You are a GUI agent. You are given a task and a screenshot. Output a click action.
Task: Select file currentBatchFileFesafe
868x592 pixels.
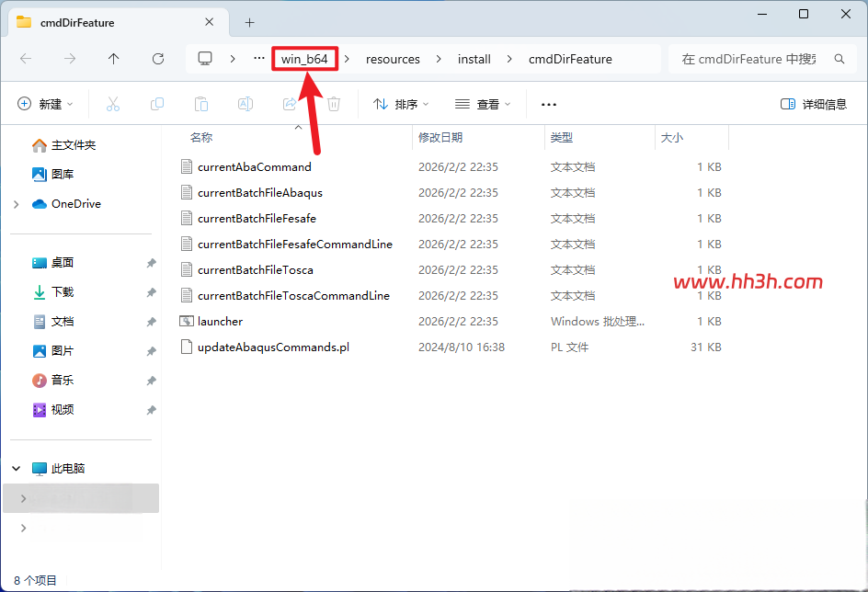point(257,219)
